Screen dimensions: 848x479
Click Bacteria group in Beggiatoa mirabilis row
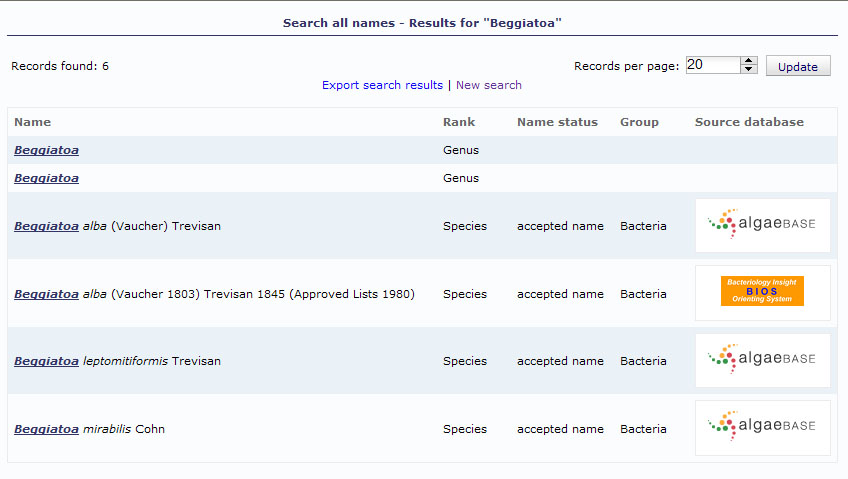coord(643,429)
